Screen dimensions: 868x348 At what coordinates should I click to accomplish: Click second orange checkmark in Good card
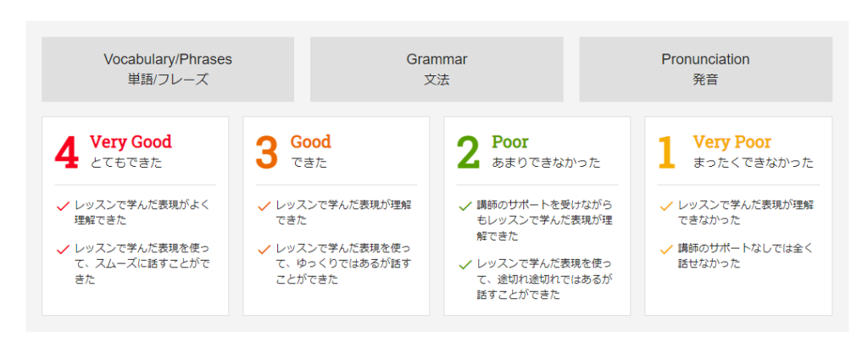pyautogui.click(x=263, y=249)
